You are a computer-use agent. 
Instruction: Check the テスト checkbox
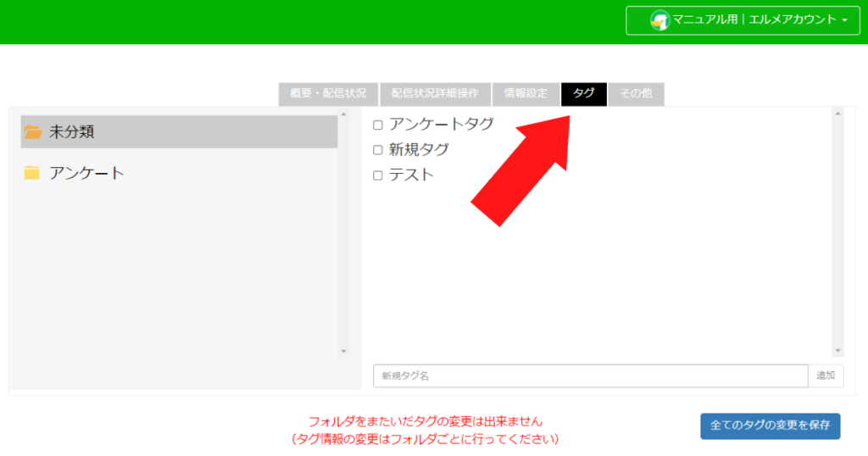coord(378,175)
